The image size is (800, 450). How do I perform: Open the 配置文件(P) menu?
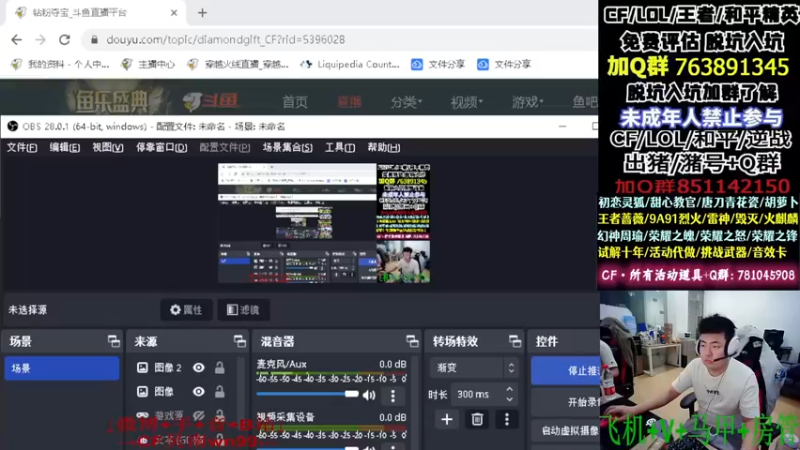[224, 147]
